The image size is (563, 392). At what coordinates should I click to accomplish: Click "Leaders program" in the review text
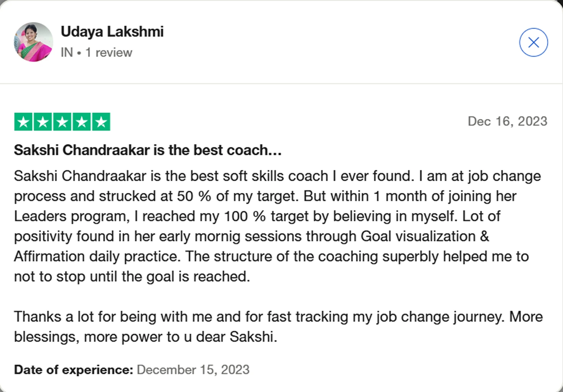click(x=70, y=216)
